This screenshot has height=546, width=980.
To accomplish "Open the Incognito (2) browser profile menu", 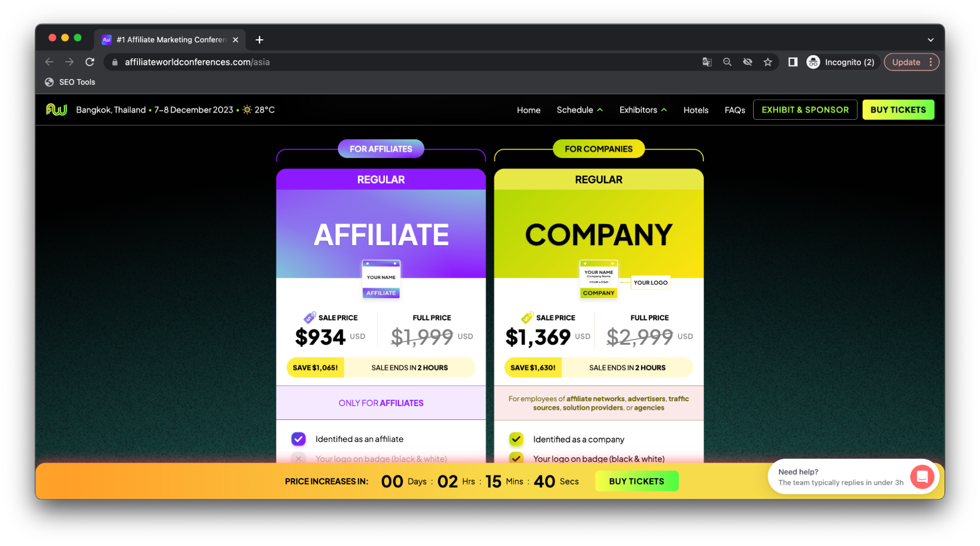I will [x=840, y=62].
